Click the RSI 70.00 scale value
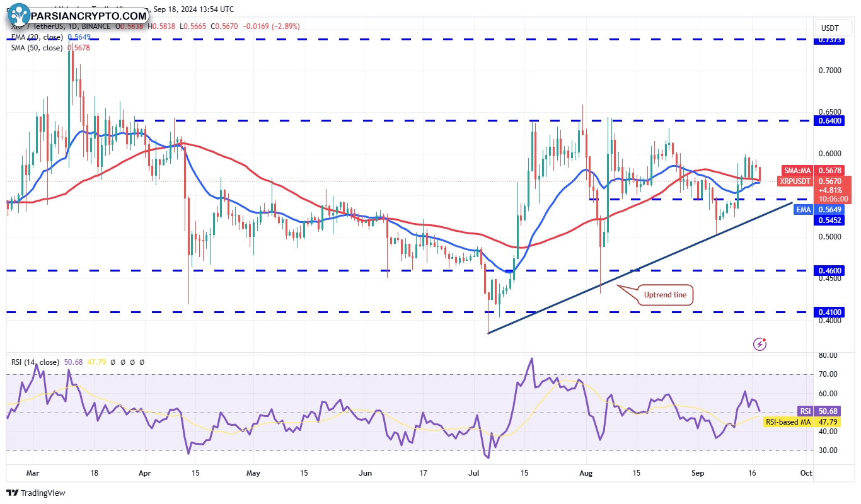Viewport: 861px width, 504px height. click(x=828, y=374)
